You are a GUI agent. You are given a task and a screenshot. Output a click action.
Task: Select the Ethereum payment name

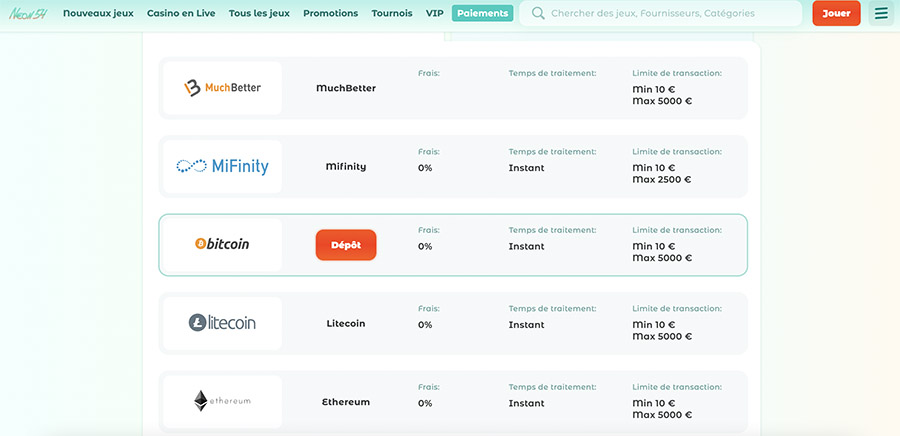click(x=346, y=402)
